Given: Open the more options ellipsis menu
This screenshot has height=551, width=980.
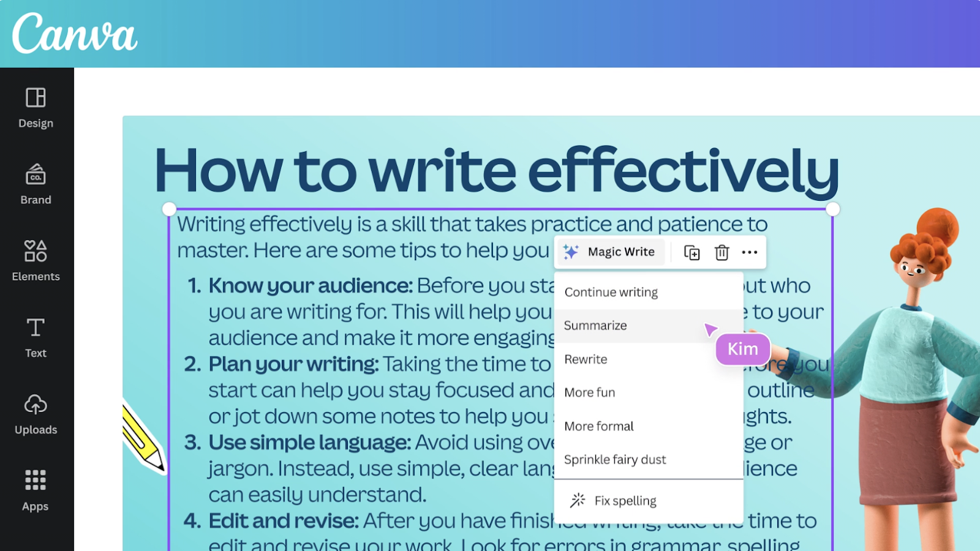Looking at the screenshot, I should click(750, 252).
